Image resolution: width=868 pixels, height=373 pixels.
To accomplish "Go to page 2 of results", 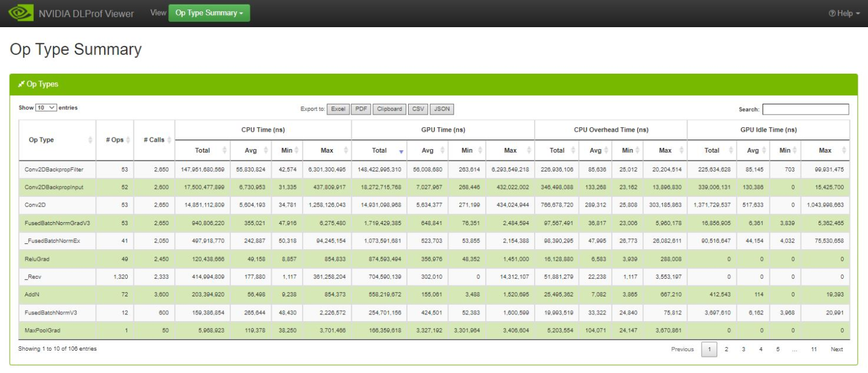I will tap(726, 349).
